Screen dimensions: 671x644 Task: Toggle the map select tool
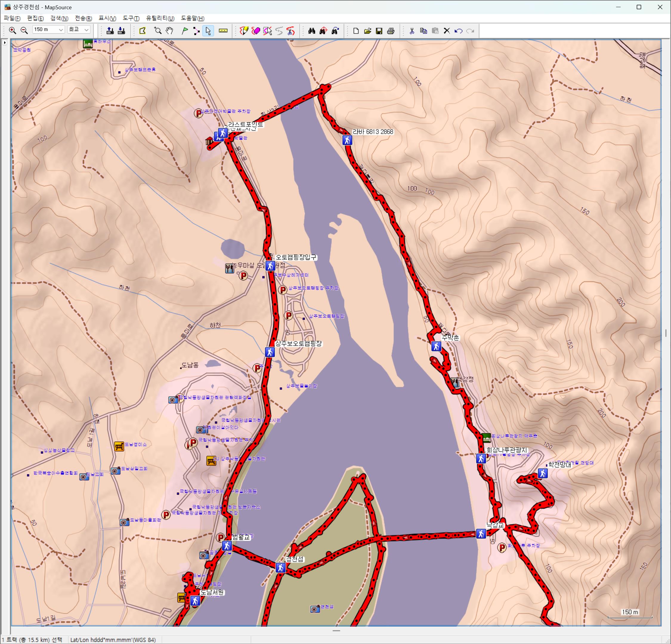[x=143, y=31]
